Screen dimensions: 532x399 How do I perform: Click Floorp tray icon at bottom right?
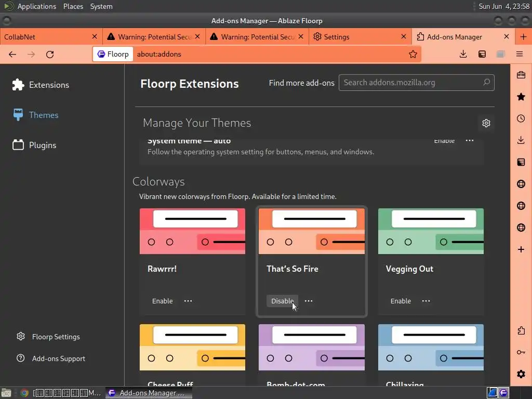point(503,393)
